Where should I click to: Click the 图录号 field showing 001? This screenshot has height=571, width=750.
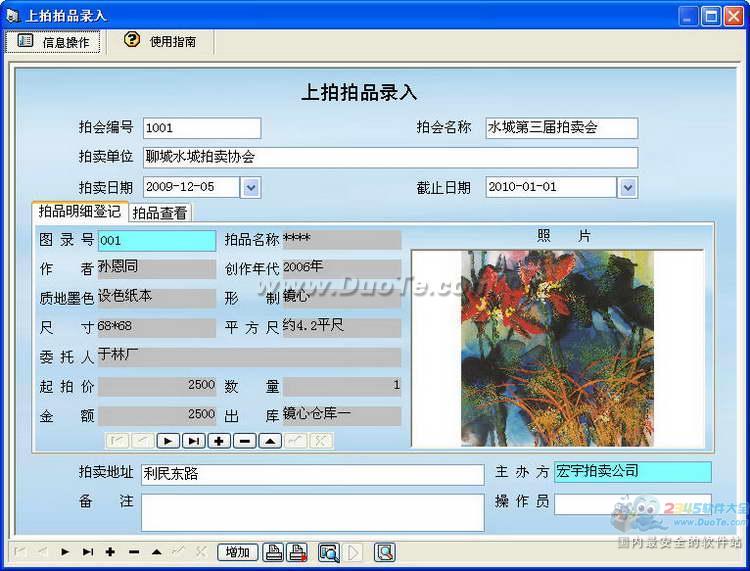(157, 241)
